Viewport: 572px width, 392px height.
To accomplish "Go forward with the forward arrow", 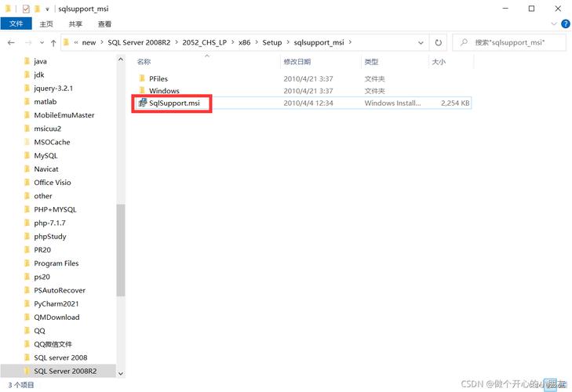I will tap(28, 42).
